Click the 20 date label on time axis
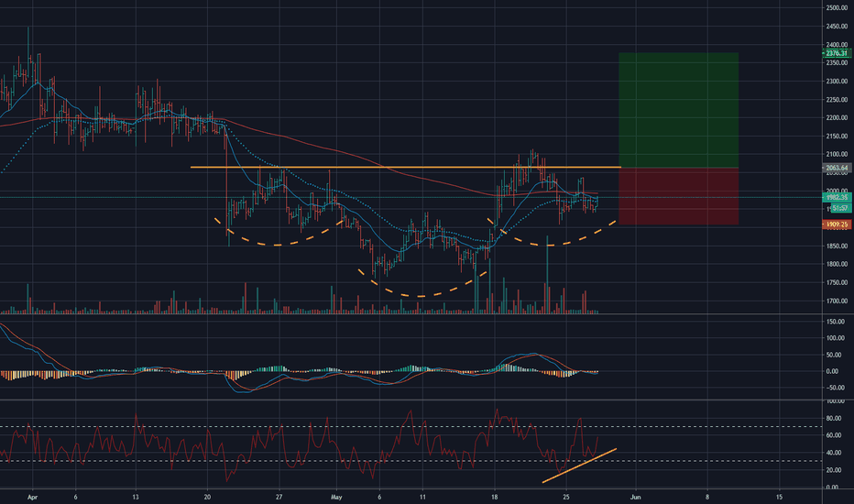 click(207, 497)
